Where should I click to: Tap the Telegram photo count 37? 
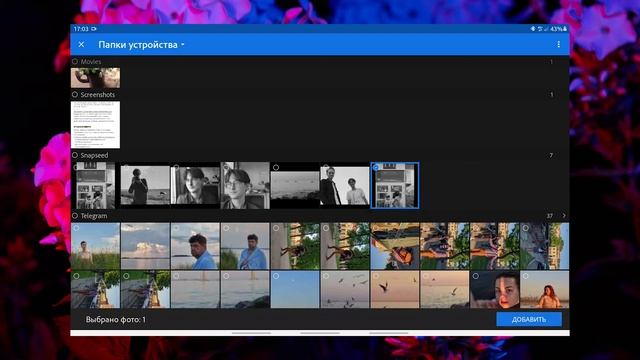point(550,216)
